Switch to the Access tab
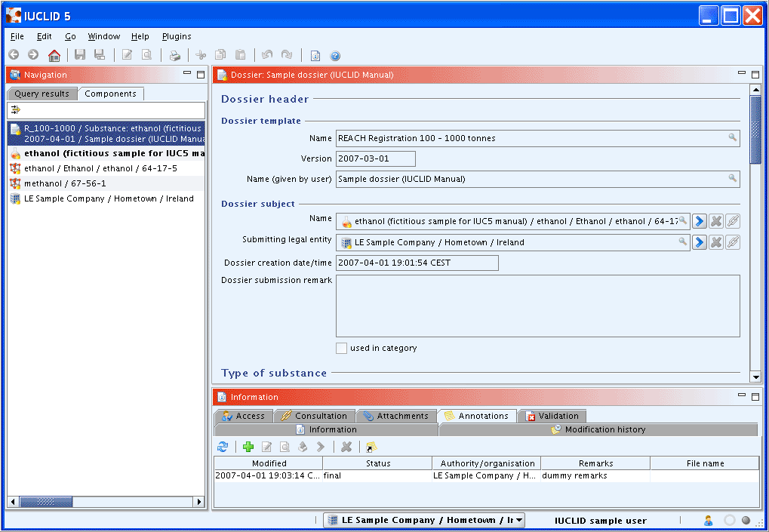769x532 pixels. click(244, 416)
